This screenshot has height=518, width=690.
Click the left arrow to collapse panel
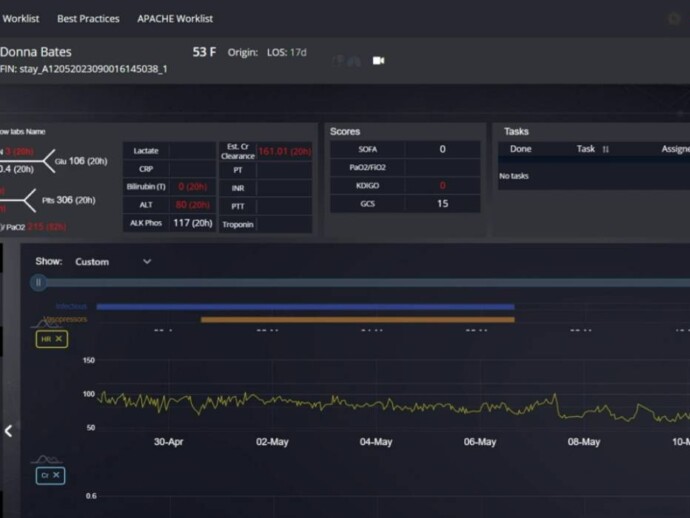[x=8, y=431]
